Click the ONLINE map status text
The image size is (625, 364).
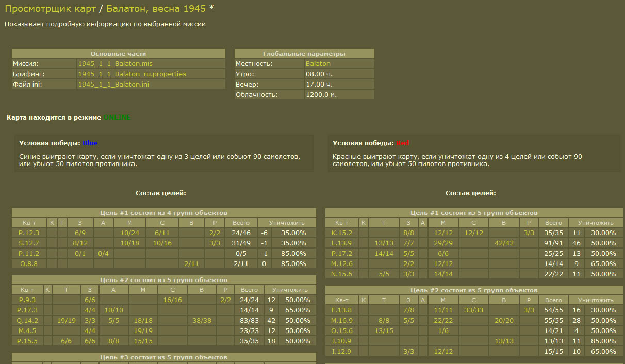pyautogui.click(x=117, y=118)
